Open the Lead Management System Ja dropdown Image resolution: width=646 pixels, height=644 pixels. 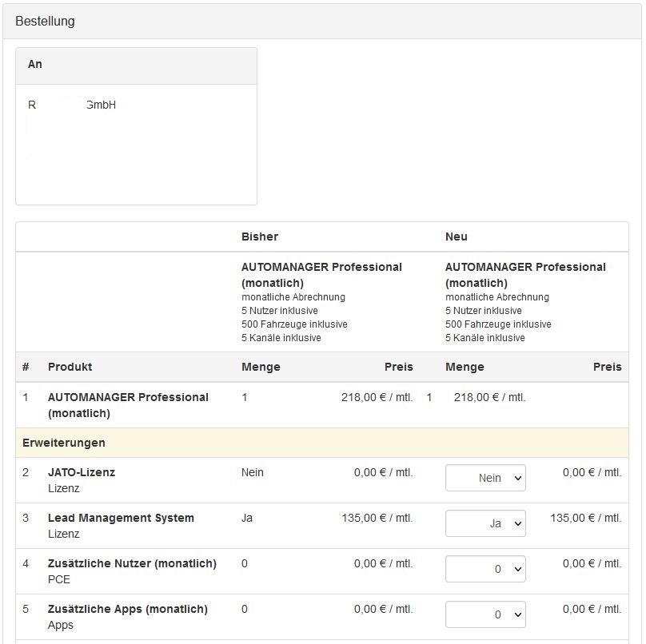coord(485,523)
